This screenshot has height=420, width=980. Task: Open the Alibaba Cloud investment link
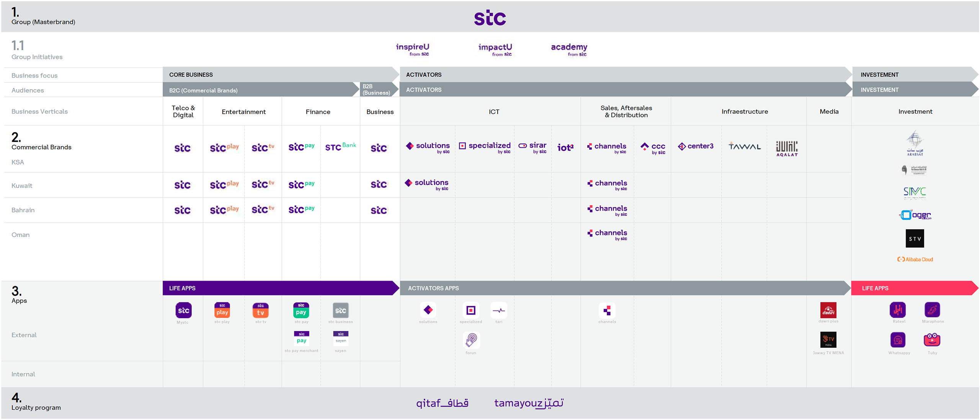click(915, 259)
